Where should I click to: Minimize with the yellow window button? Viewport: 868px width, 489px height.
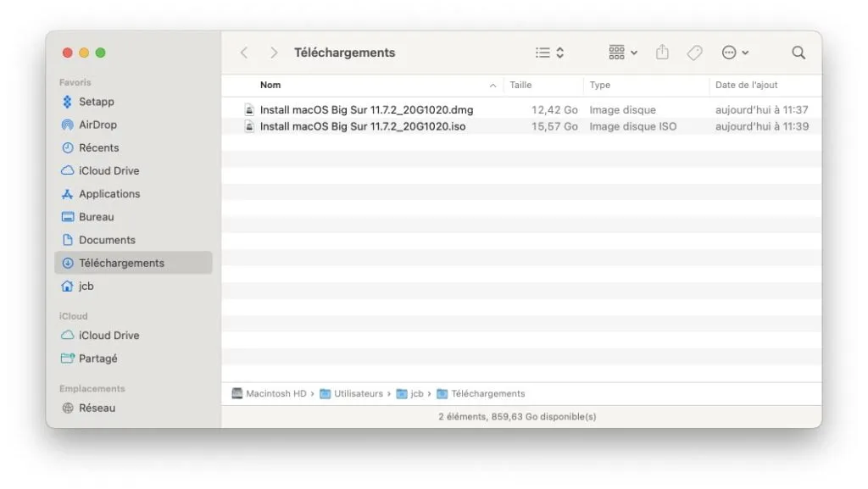[x=84, y=53]
